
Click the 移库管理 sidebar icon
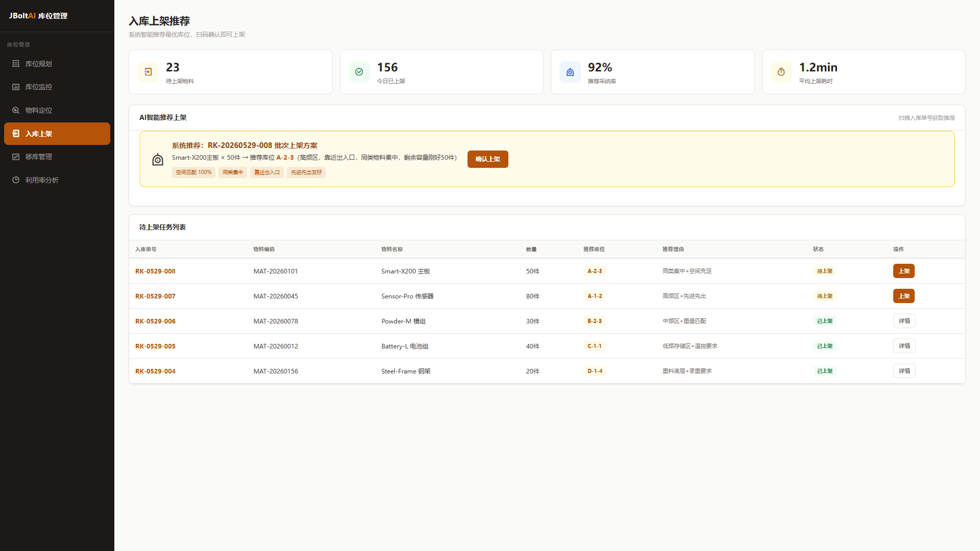tap(16, 157)
